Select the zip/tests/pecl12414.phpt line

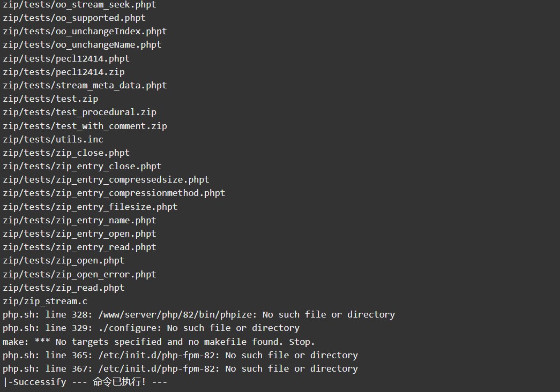(66, 58)
